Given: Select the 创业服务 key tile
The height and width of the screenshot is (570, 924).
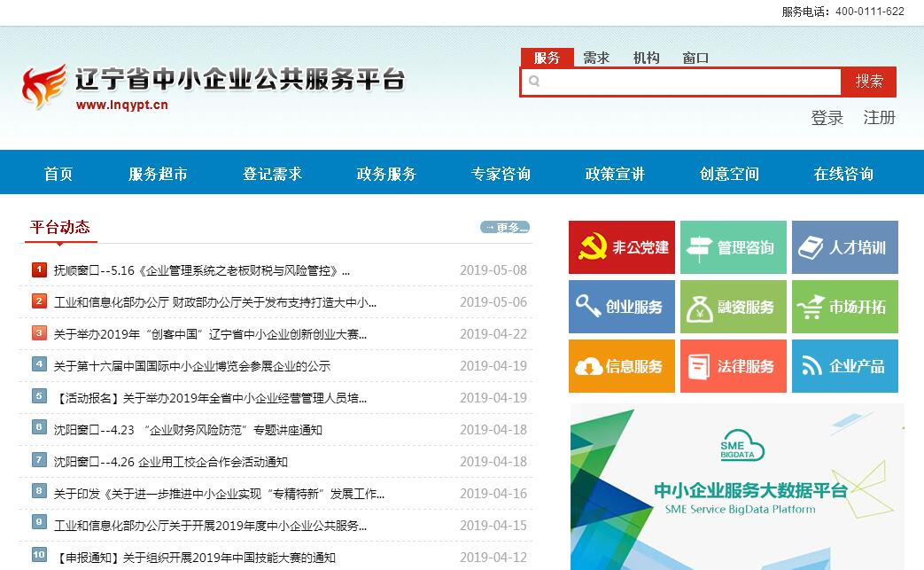Looking at the screenshot, I should pyautogui.click(x=622, y=307).
